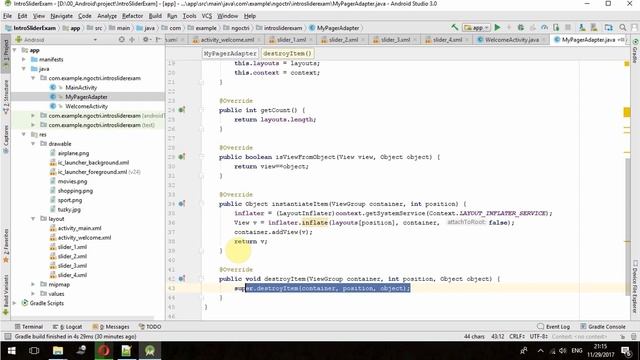This screenshot has height=360, width=640.
Task: Open the Messages tool window
Action: coord(111,327)
